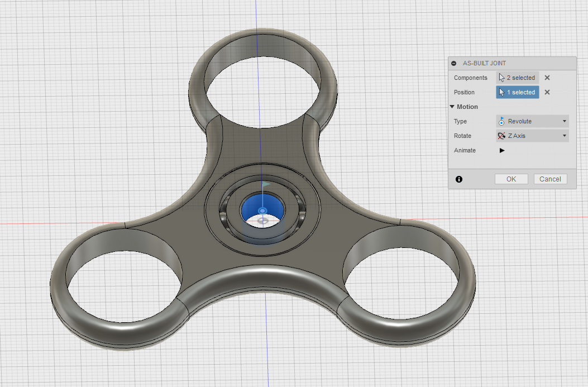Click the Components '2 selected' selector
The width and height of the screenshot is (588, 387).
point(518,78)
